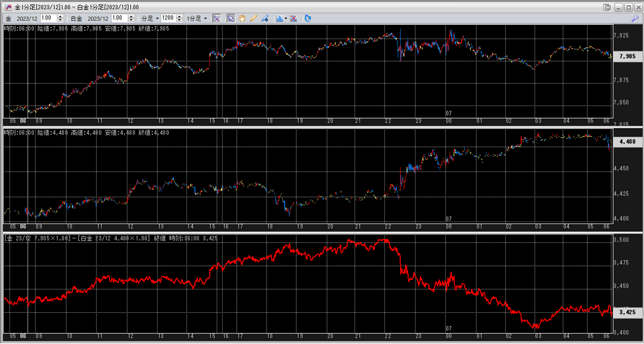Click the delete indicators icon
The image size is (644, 344).
tap(294, 18)
